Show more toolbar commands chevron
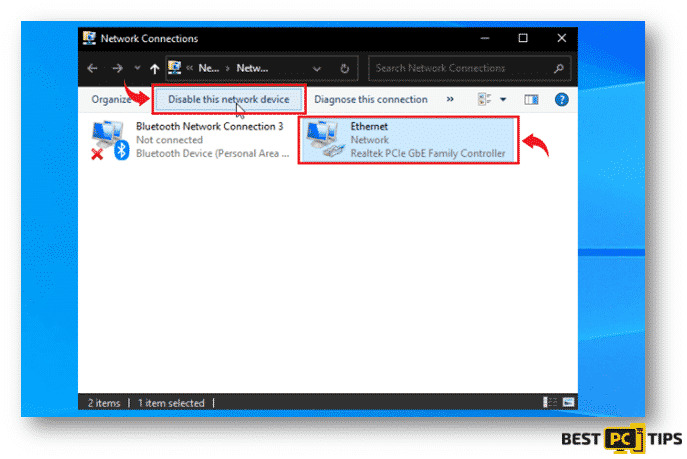The height and width of the screenshot is (459, 687). coord(450,99)
